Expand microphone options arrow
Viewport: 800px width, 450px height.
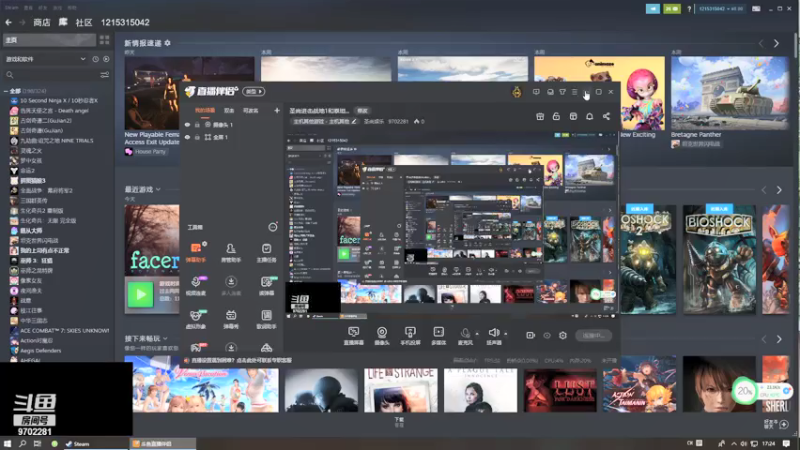[477, 334]
